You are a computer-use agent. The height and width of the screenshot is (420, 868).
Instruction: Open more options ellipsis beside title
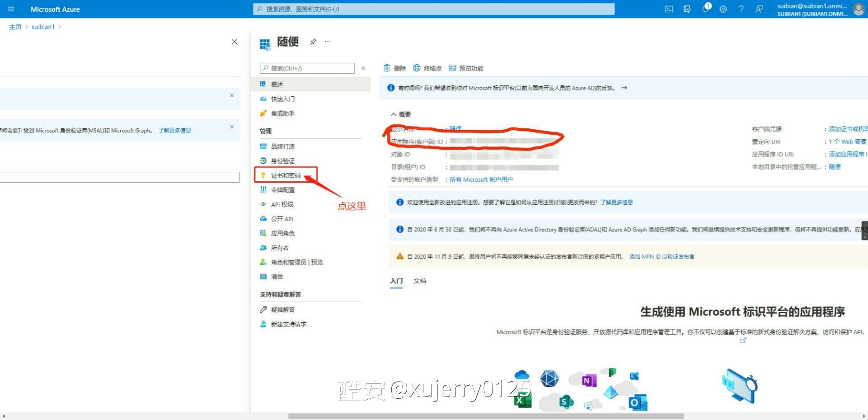pyautogui.click(x=328, y=42)
